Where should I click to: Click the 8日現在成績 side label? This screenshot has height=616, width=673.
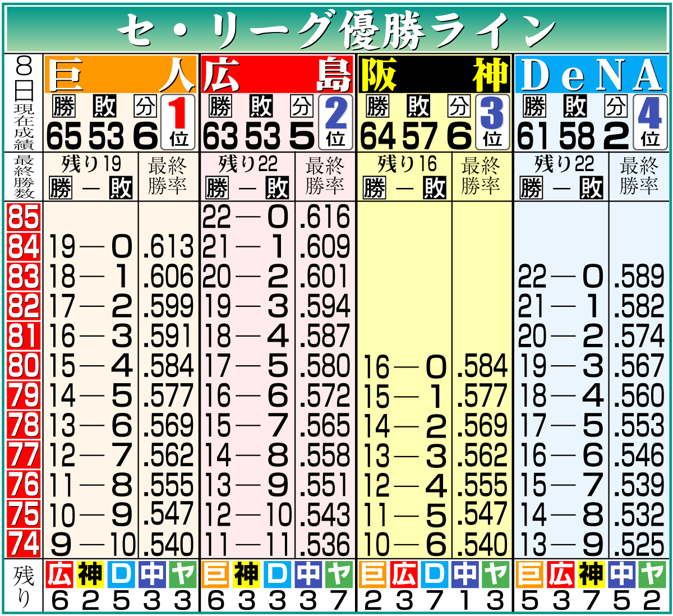[x=24, y=103]
